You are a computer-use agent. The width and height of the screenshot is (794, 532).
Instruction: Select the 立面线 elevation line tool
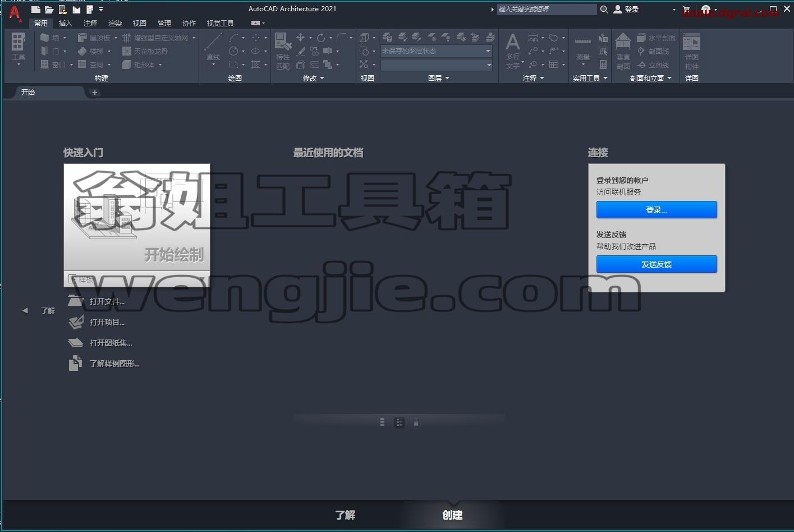(653, 65)
